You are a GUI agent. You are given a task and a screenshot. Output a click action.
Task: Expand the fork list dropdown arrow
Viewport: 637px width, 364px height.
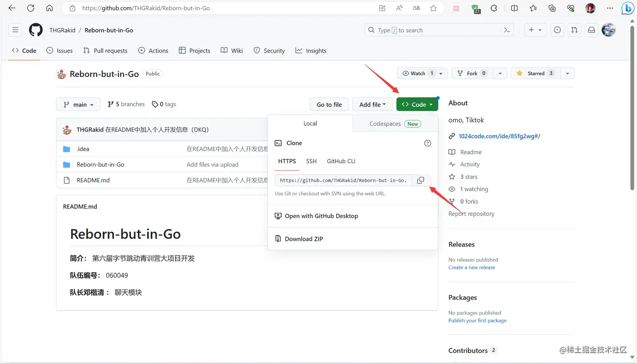tap(500, 73)
